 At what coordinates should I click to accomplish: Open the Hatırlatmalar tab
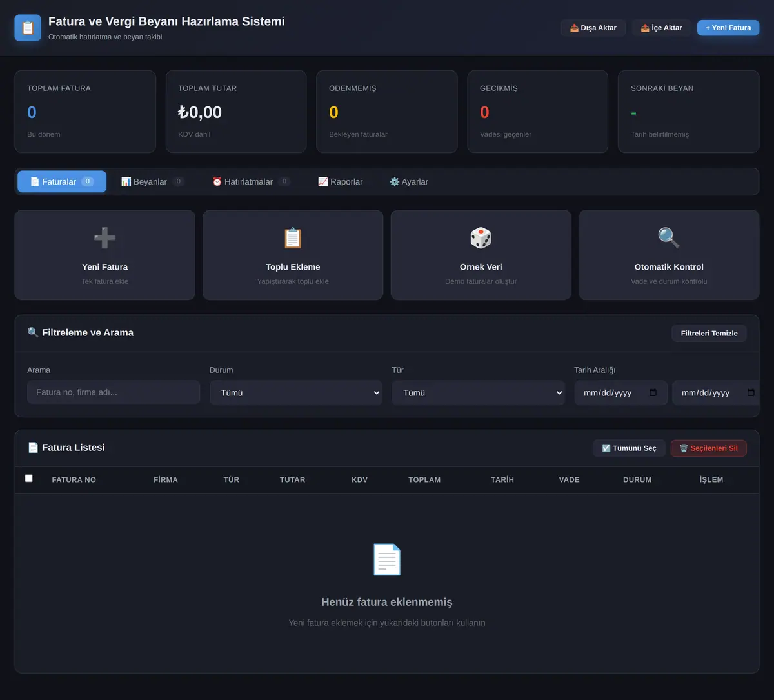click(252, 182)
